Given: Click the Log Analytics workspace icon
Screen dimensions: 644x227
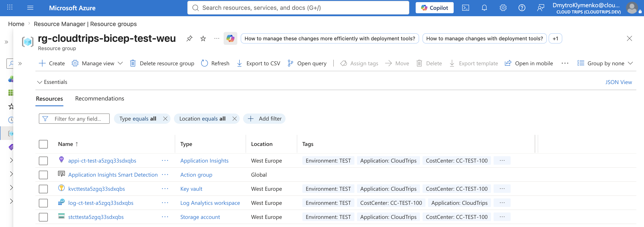Looking at the screenshot, I should [x=61, y=202].
